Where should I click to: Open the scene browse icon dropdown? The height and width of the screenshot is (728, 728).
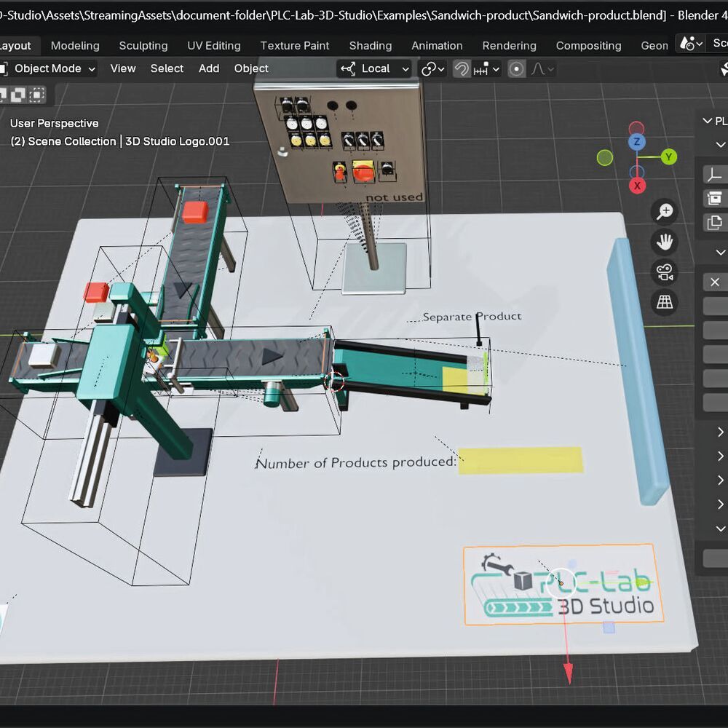[692, 44]
